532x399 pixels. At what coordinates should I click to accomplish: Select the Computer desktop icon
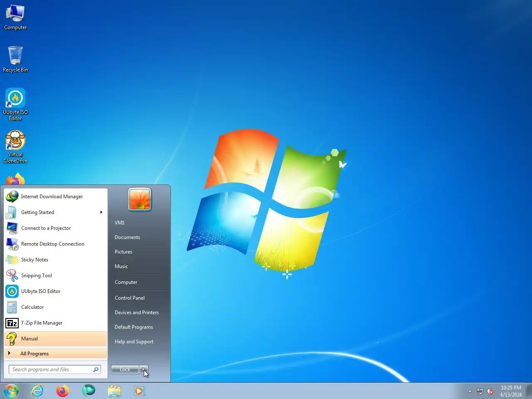point(15,17)
